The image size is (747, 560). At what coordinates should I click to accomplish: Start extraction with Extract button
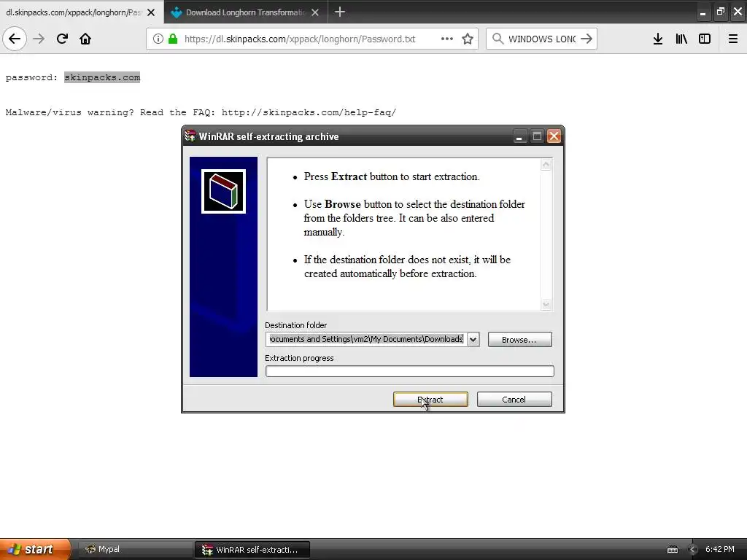point(430,400)
